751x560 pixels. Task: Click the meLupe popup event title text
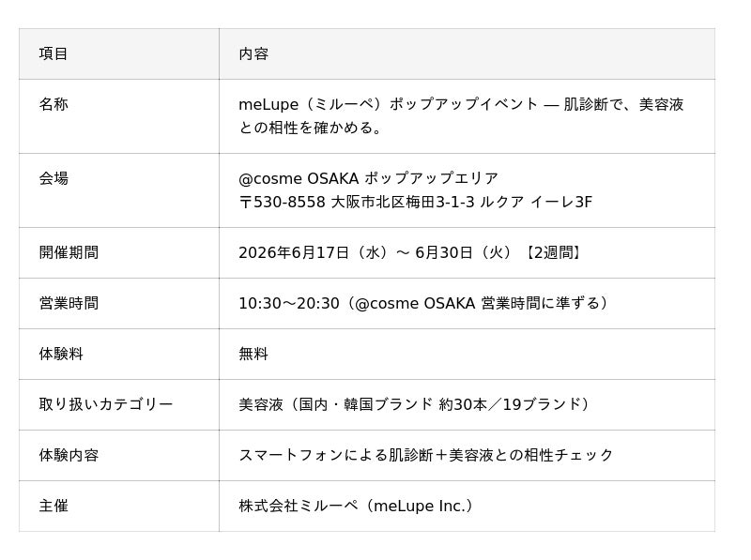point(461,115)
